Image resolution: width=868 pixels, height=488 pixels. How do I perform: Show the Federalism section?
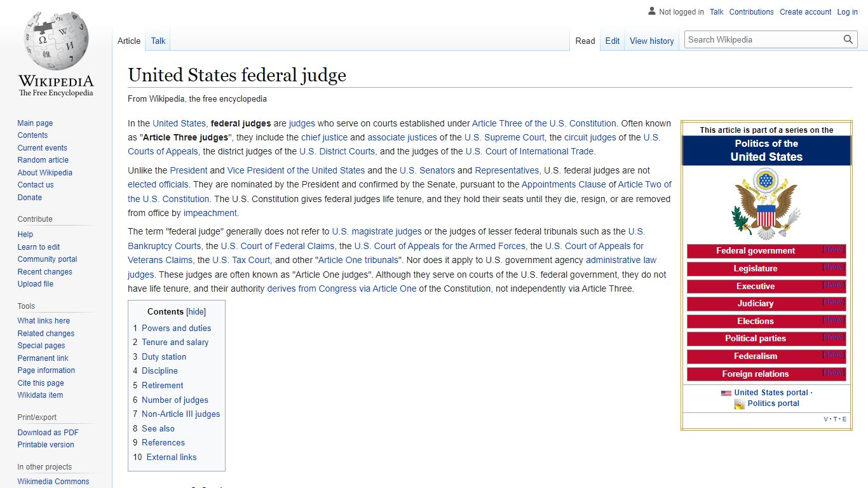[x=833, y=355]
